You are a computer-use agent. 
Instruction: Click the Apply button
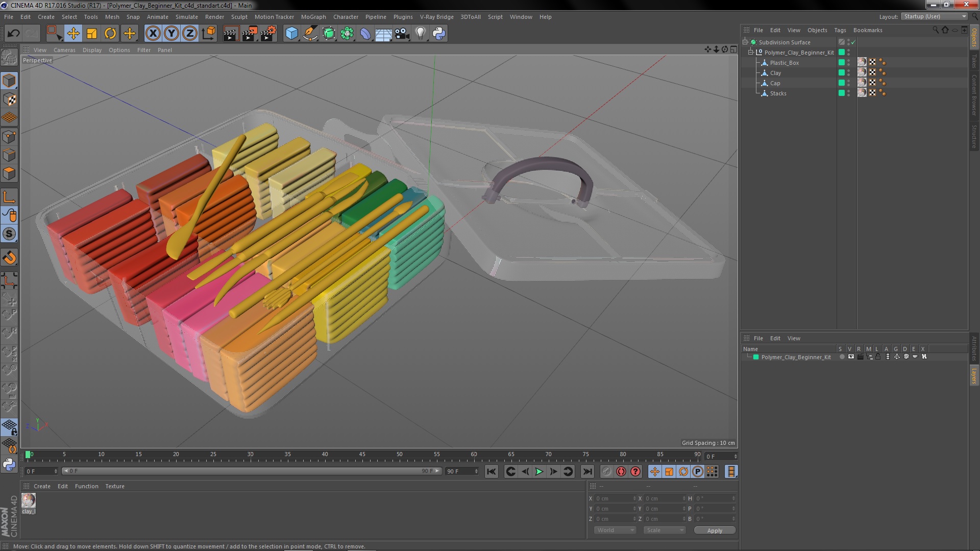click(x=715, y=531)
